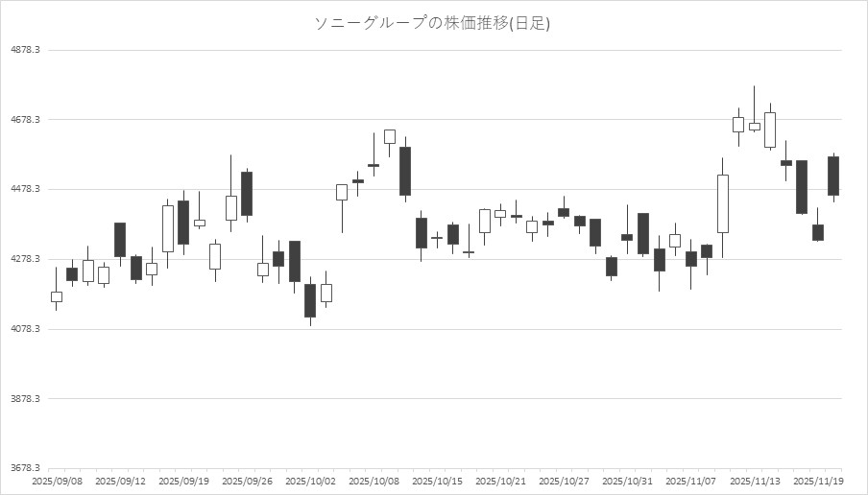Click the 2025/10/27 date label

[564, 481]
